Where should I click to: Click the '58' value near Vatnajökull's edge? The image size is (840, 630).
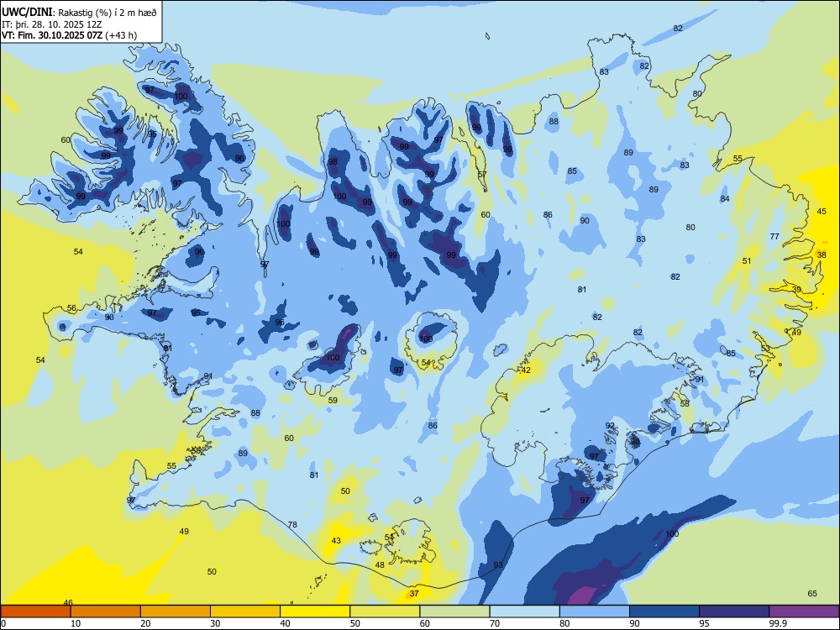pyautogui.click(x=685, y=403)
